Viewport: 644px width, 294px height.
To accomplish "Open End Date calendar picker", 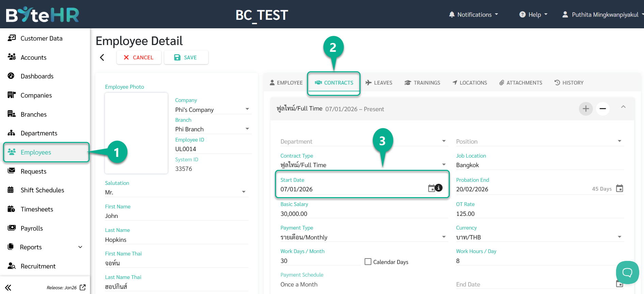I will [x=619, y=283].
